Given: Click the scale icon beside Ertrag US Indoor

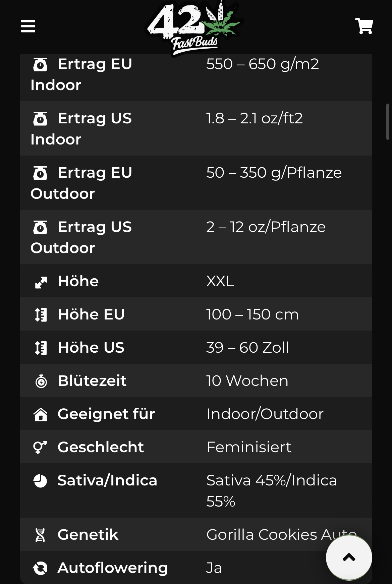Looking at the screenshot, I should (x=40, y=119).
